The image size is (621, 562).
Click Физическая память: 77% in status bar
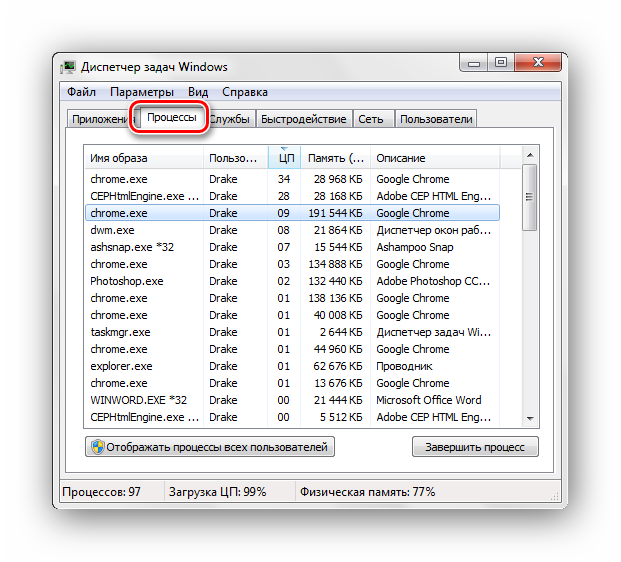click(368, 492)
